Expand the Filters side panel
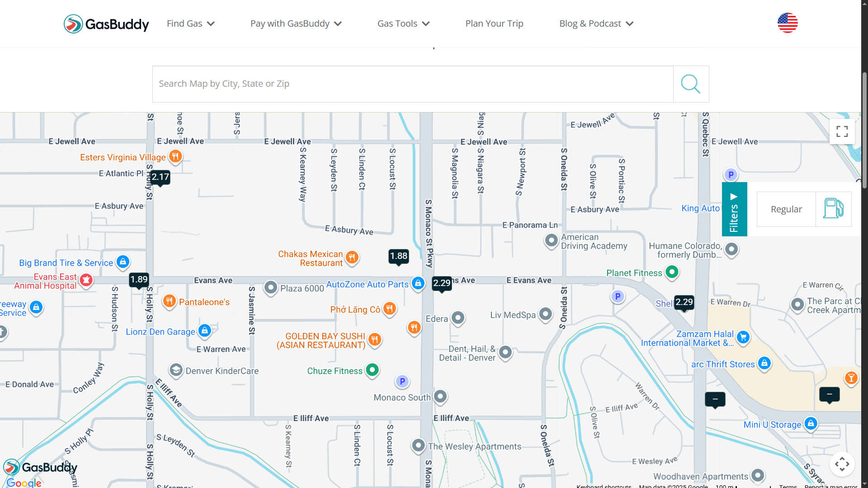 [734, 209]
